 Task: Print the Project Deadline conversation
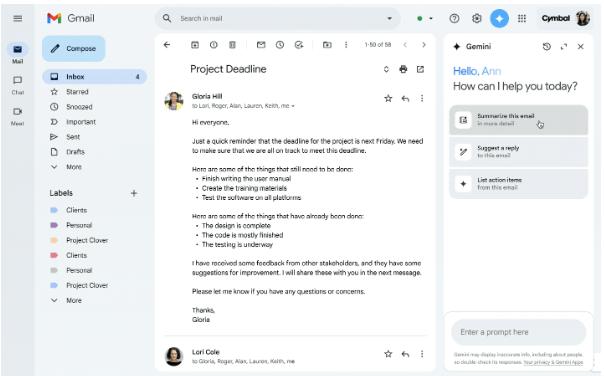(403, 69)
